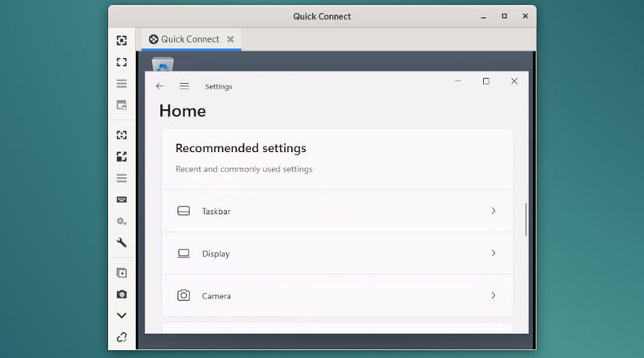Close the Quick Connect tab with its X
The image size is (644, 358).
(230, 39)
